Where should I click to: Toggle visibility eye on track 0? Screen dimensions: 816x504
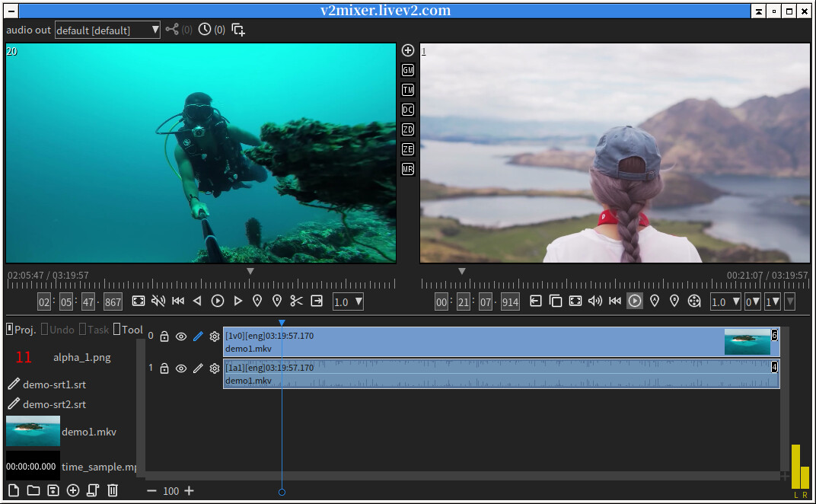[x=181, y=336]
